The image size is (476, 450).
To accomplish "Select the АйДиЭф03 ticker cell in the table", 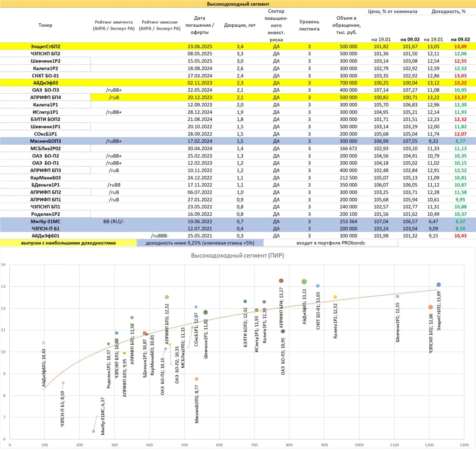I will click(x=45, y=83).
